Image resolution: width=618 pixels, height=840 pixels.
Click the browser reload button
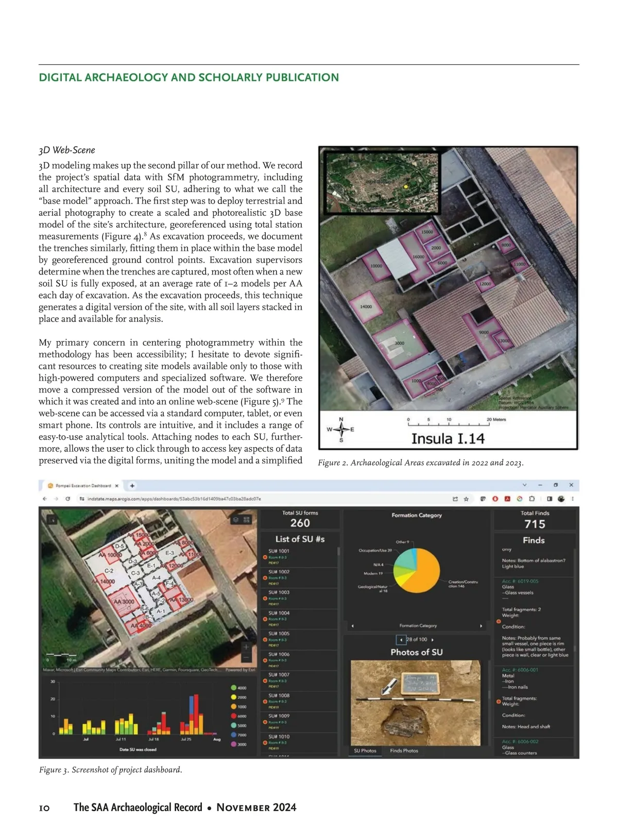(68, 499)
